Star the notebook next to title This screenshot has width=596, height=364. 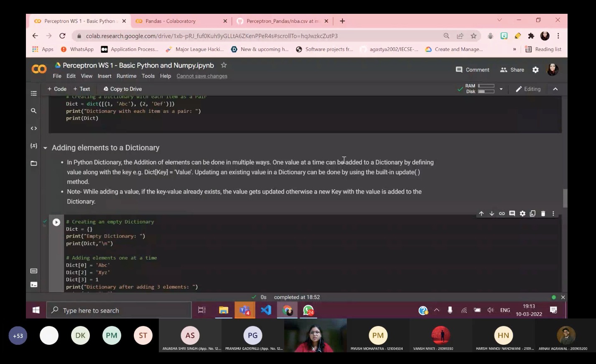point(224,65)
